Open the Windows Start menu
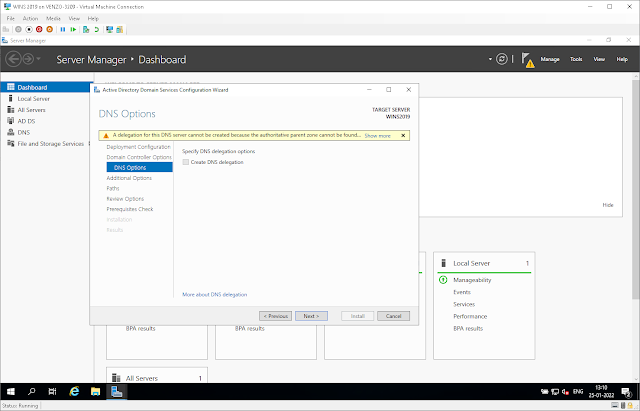 11,392
